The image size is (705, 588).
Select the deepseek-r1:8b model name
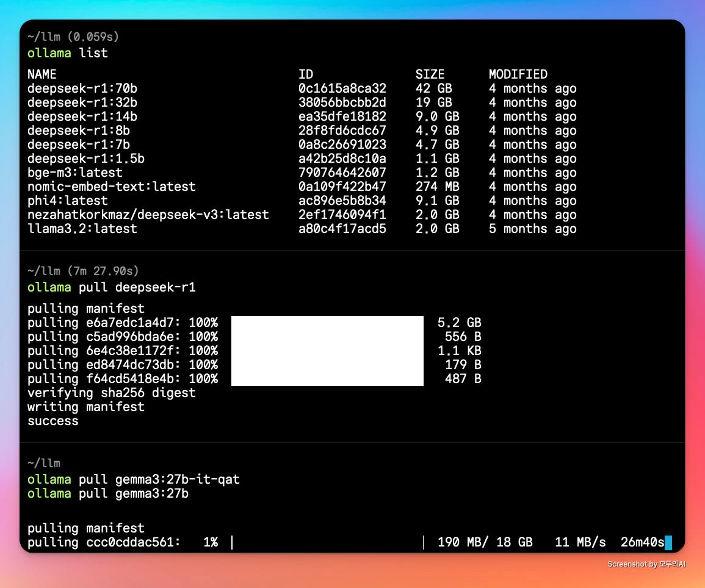[x=79, y=131]
